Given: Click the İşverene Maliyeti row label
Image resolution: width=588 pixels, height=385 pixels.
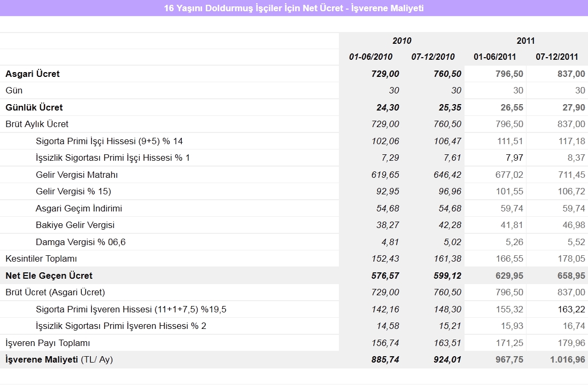Looking at the screenshot, I should point(59,359).
